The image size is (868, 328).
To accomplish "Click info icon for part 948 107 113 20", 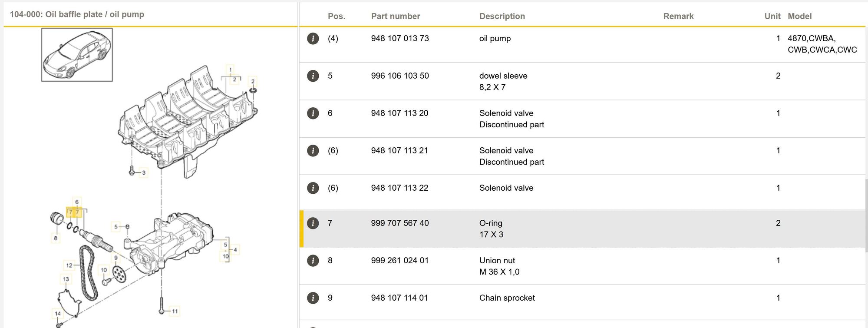I will 313,113.
